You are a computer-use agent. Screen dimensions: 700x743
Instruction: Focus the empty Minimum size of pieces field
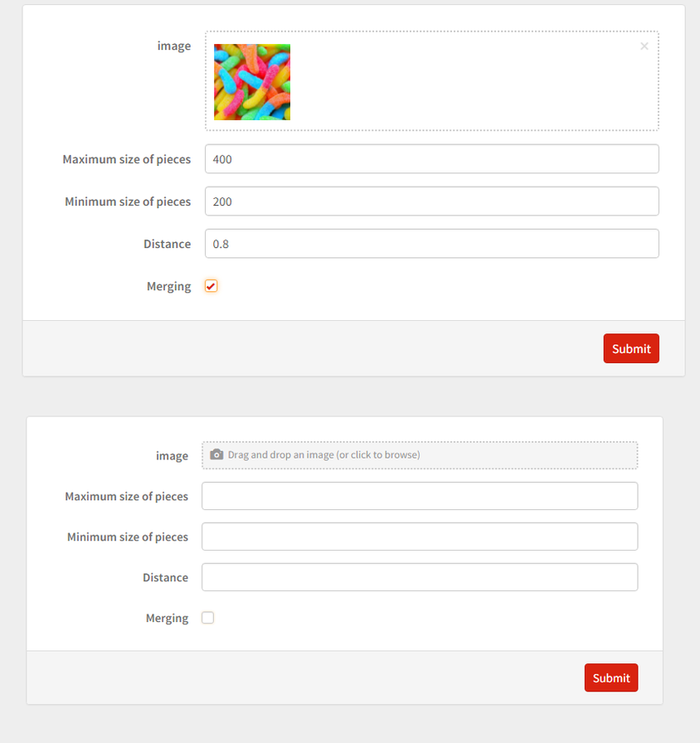pos(420,537)
